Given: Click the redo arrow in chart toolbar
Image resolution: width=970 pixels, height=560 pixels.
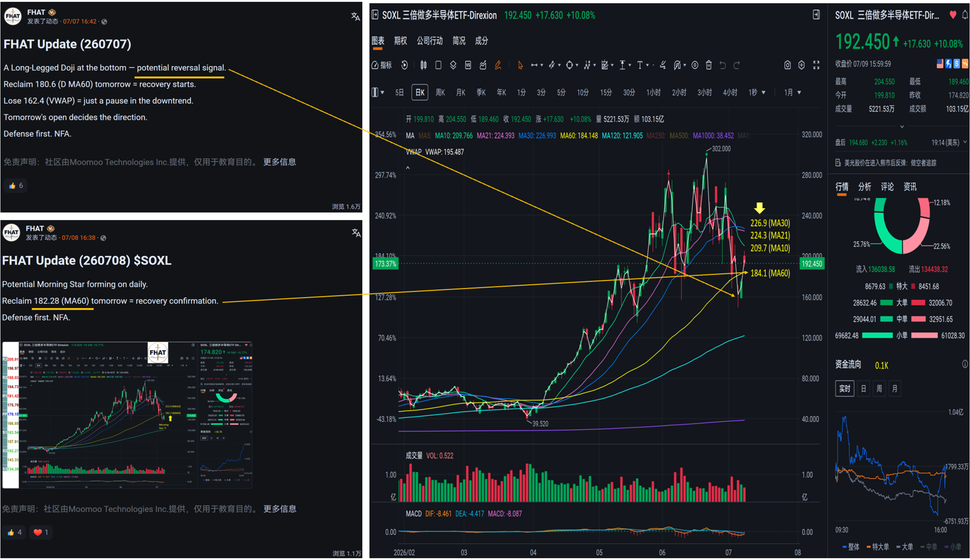Looking at the screenshot, I should tap(737, 65).
